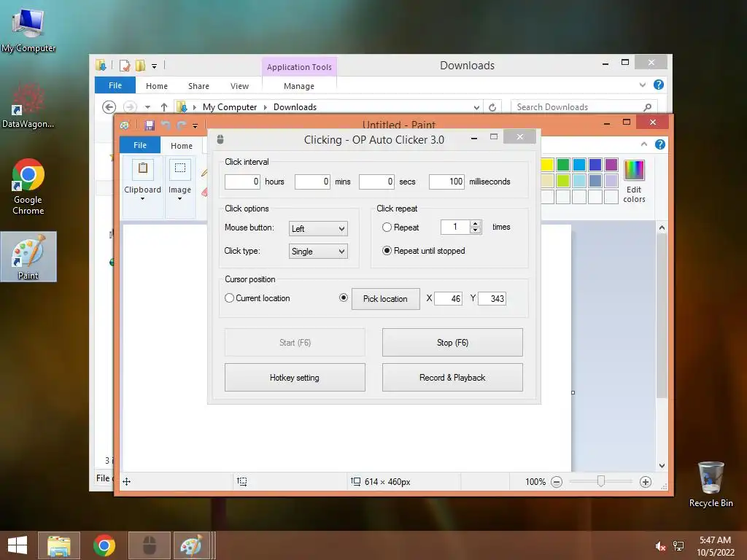This screenshot has height=560, width=747.
Task: Click the Windows Start button
Action: (18, 545)
